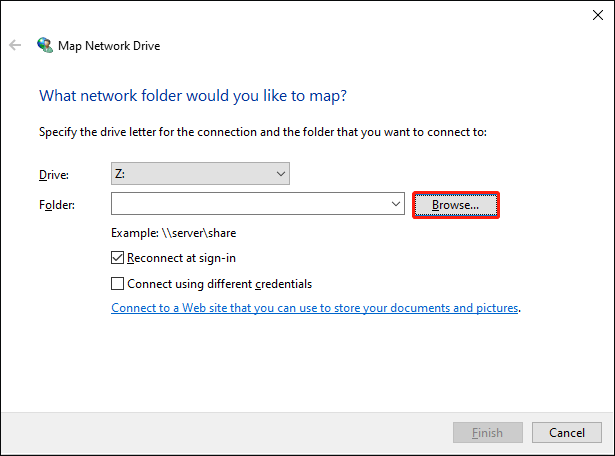Cancel the drive mapping
Screen dimensions: 615x456
(x=567, y=432)
